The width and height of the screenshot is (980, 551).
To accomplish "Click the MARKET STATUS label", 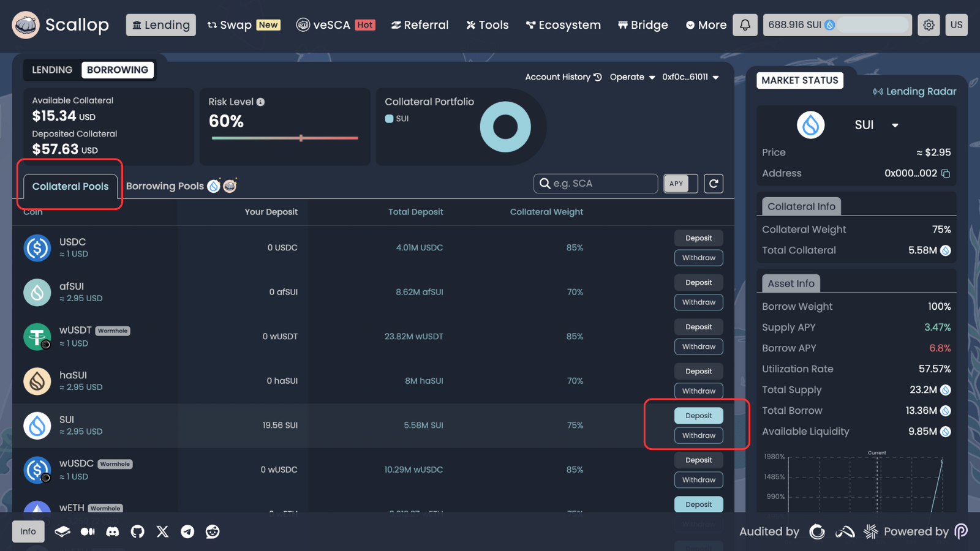I will click(800, 80).
